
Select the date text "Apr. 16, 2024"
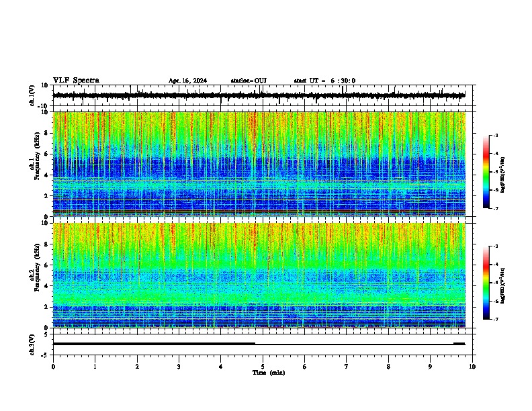[187, 81]
